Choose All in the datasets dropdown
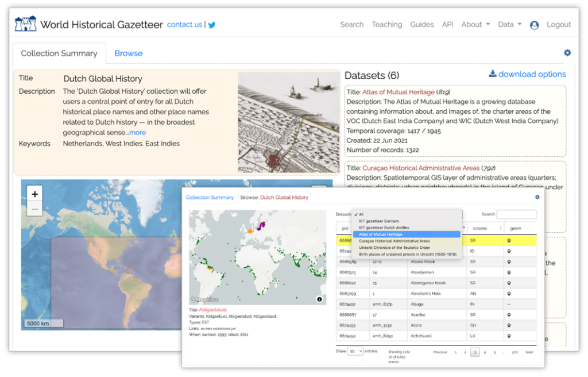The height and width of the screenshot is (377, 588). point(406,214)
